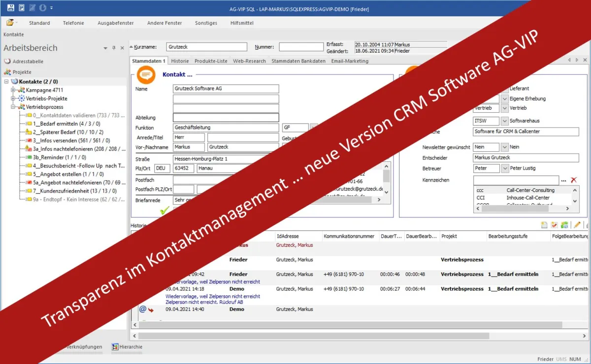Pin the Arbeitsbereich panel

coord(114,48)
